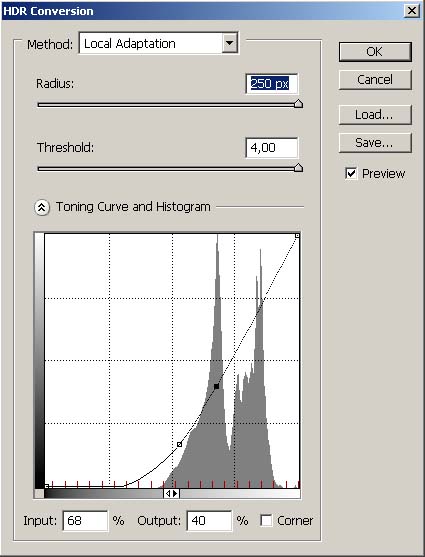Select the Local Adaptation combo box

pyautogui.click(x=158, y=43)
